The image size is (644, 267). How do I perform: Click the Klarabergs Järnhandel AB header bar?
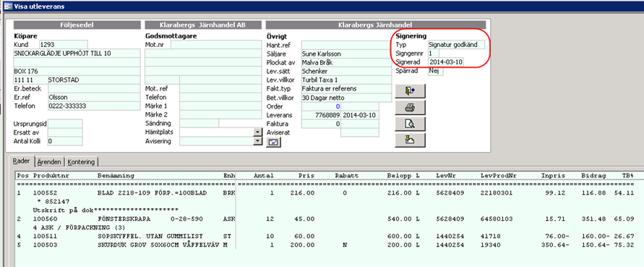[203, 25]
